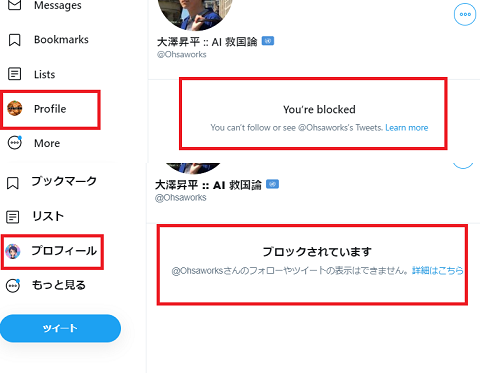Expand the もっと見る menu label

pyautogui.click(x=59, y=285)
